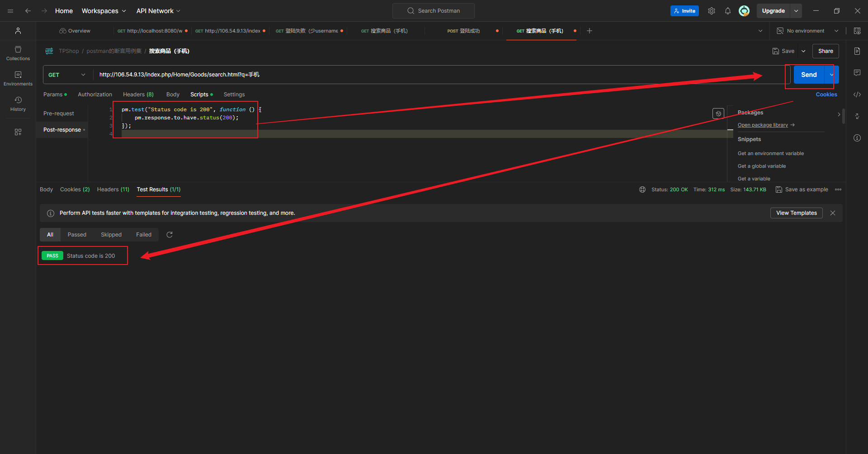Open Postman settings gear icon
Image resolution: width=868 pixels, height=454 pixels.
(712, 11)
